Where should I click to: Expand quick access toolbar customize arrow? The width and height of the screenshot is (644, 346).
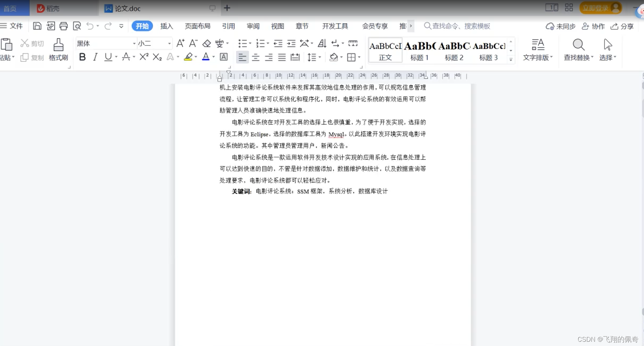coord(121,26)
